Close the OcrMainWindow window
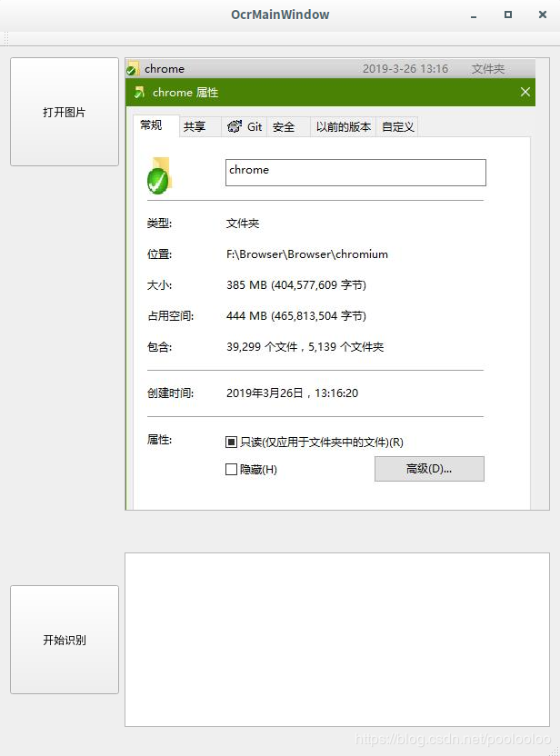 543,15
